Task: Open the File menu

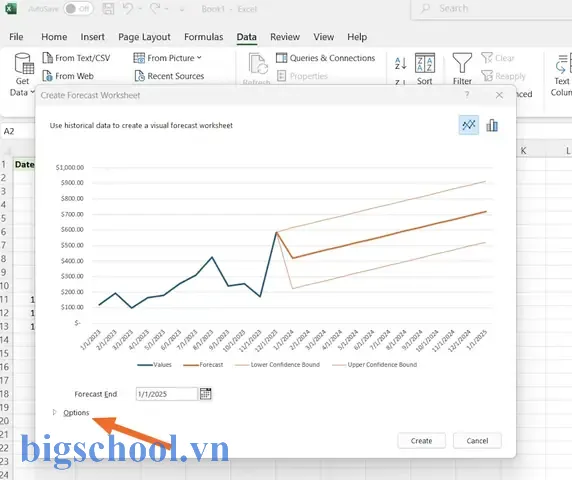Action: (x=16, y=37)
